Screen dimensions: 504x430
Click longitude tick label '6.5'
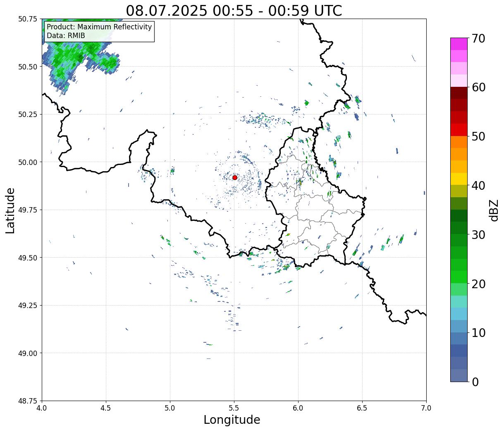(362, 408)
